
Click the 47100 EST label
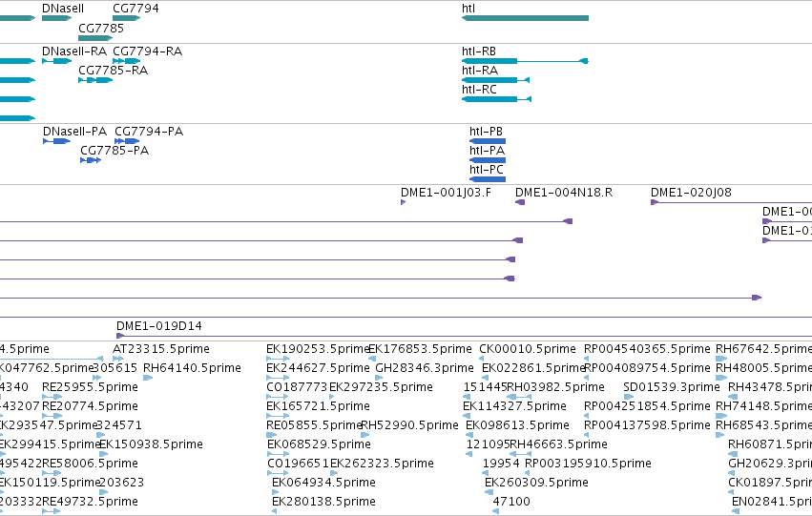tap(511, 502)
